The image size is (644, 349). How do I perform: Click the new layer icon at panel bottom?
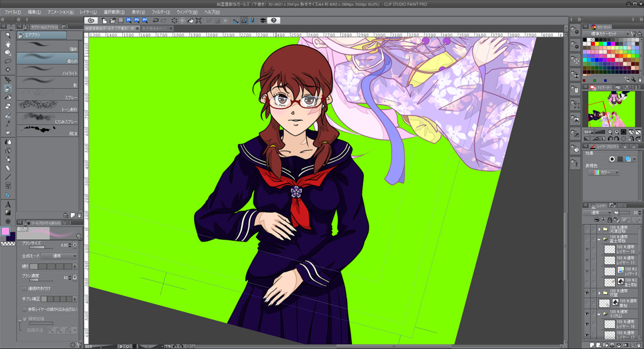click(x=592, y=344)
